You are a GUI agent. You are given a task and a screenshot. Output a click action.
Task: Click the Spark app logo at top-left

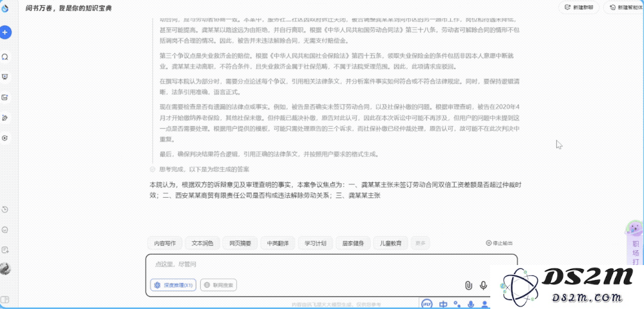pos(5,8)
